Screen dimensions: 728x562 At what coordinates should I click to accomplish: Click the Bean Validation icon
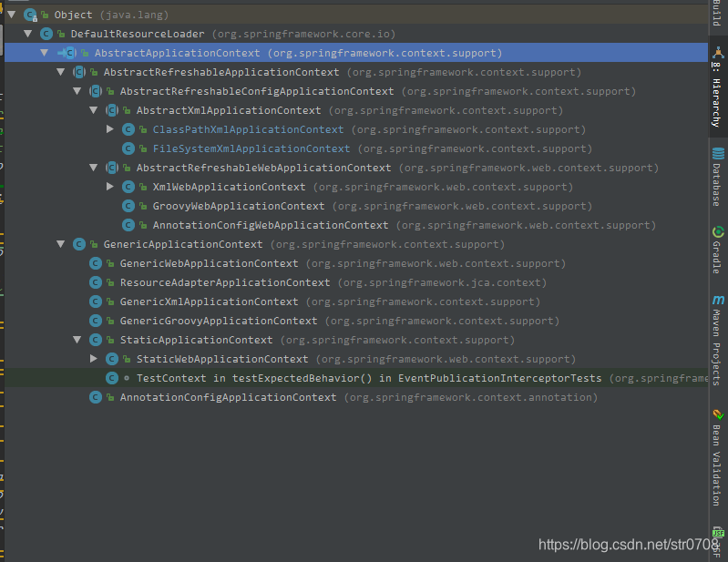pos(718,414)
